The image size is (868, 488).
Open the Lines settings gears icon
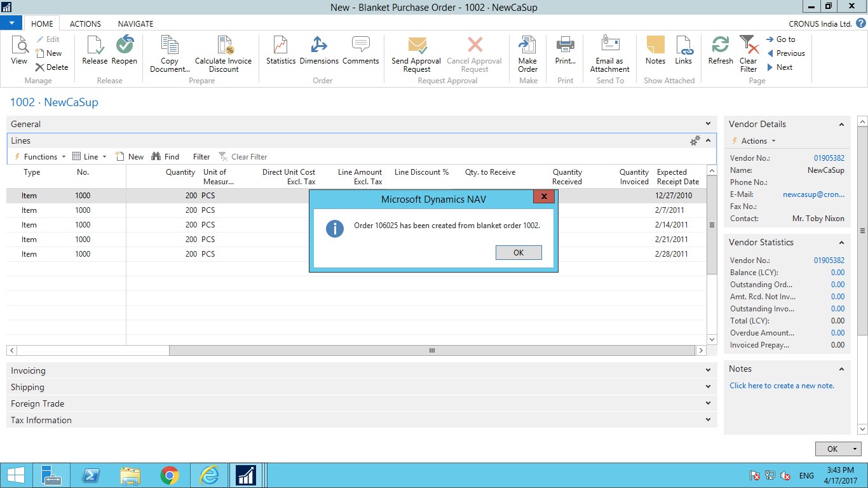pyautogui.click(x=695, y=141)
